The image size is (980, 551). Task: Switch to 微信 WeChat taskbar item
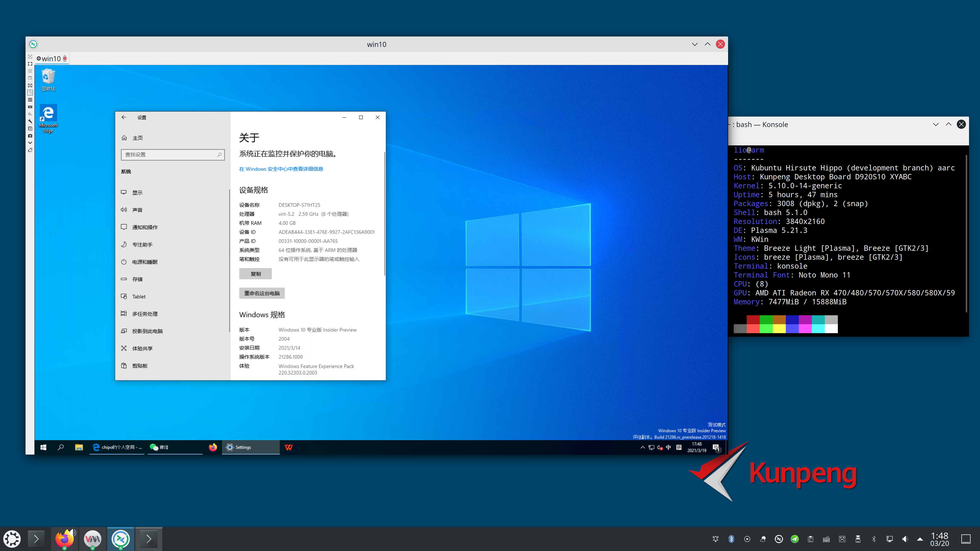175,447
